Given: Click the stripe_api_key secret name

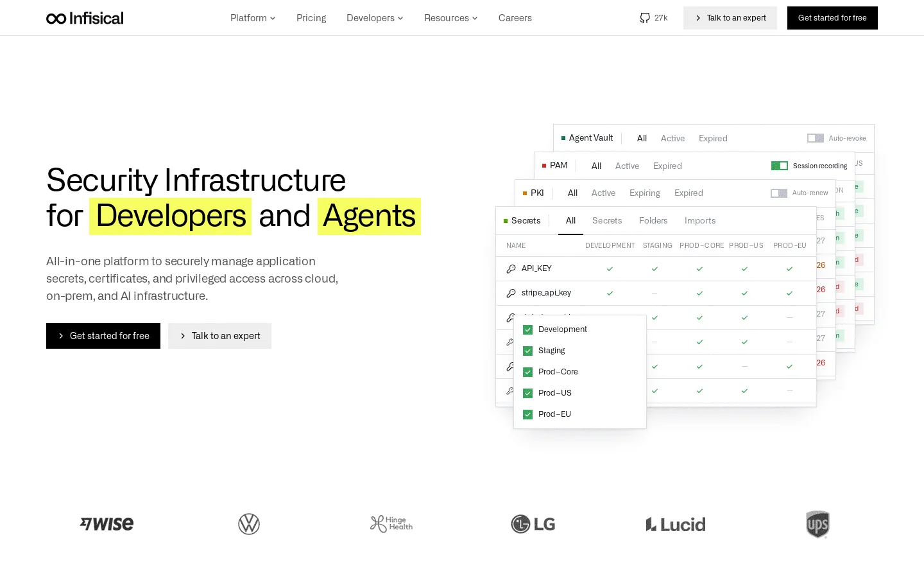Looking at the screenshot, I should click(546, 293).
